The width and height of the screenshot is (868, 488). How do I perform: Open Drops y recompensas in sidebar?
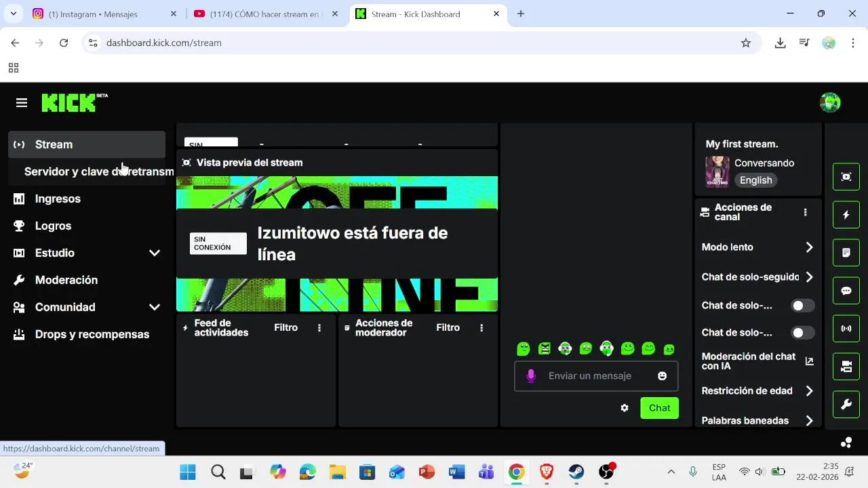pyautogui.click(x=87, y=334)
